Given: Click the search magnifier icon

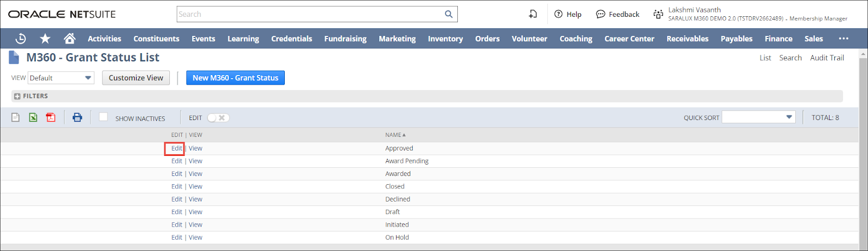Looking at the screenshot, I should coord(449,14).
